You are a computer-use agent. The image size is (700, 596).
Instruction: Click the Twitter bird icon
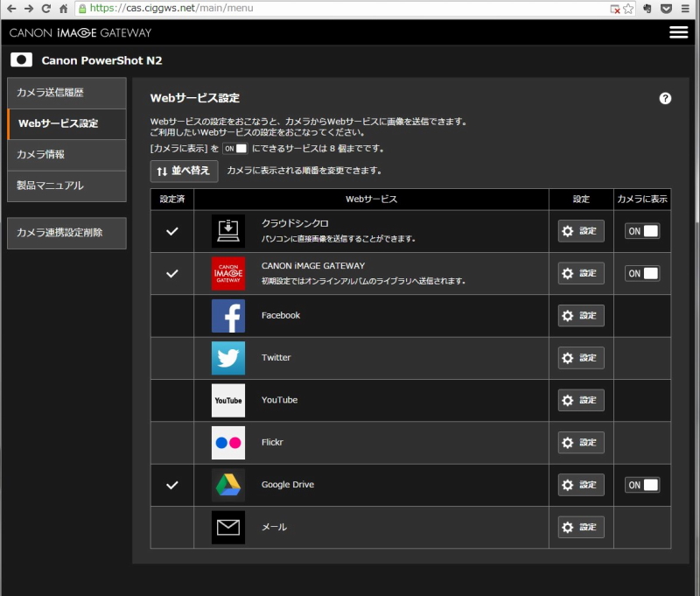pyautogui.click(x=228, y=358)
